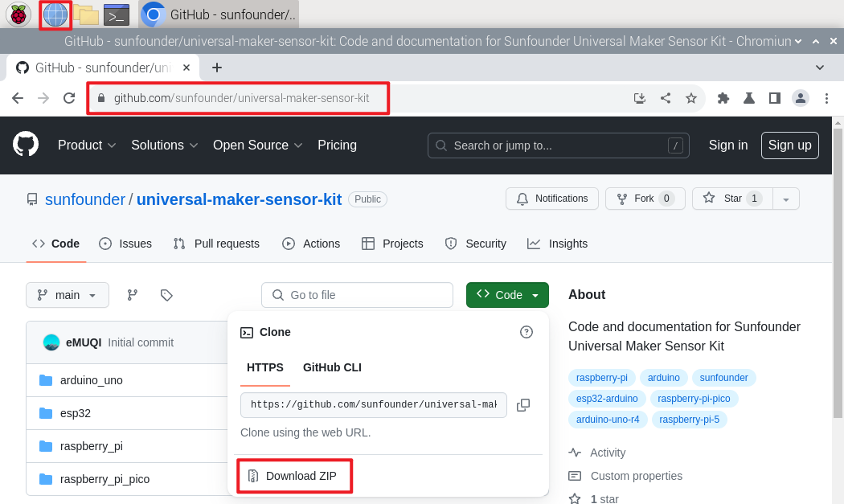Launch the terminal from the taskbar
The width and height of the screenshot is (844, 504).
point(117,15)
